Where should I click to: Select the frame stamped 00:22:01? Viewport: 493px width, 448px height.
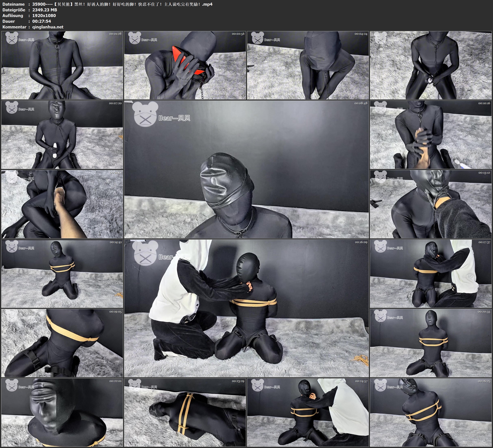pos(62,412)
